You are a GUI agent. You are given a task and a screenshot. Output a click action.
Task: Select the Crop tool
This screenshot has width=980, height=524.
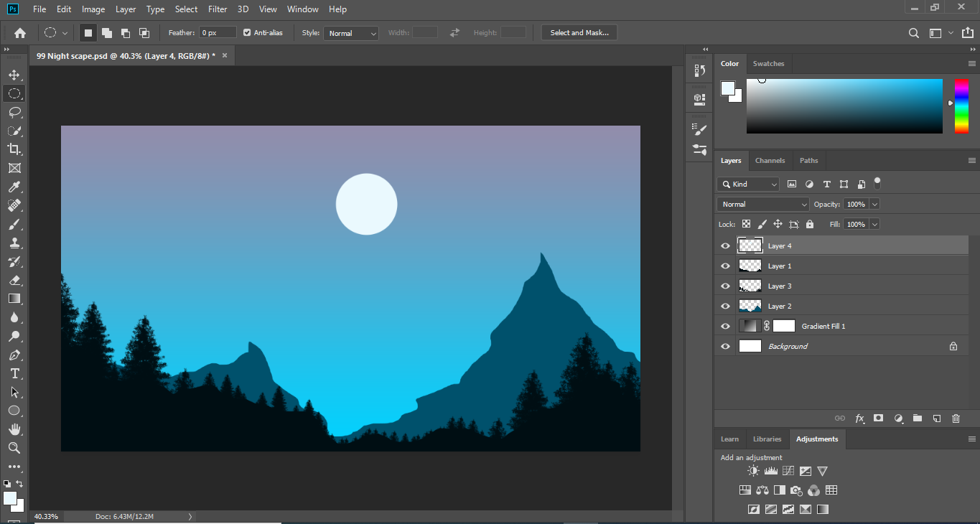click(14, 149)
